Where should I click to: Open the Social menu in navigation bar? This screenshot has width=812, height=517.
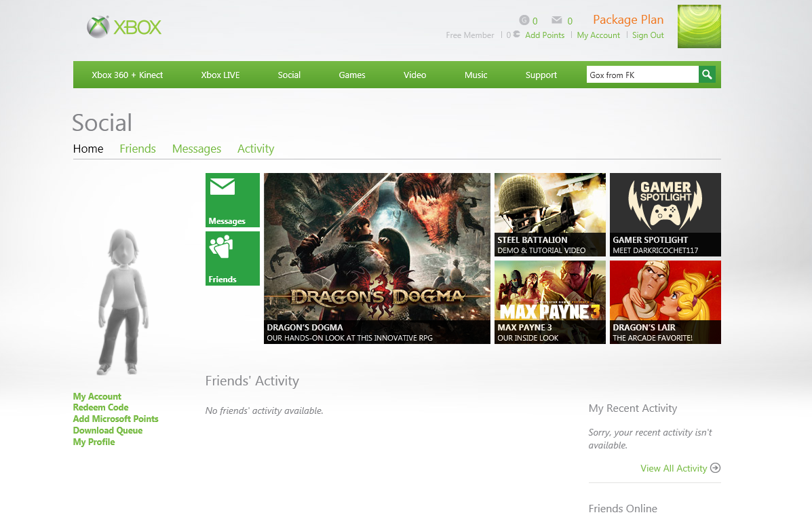[x=289, y=75]
